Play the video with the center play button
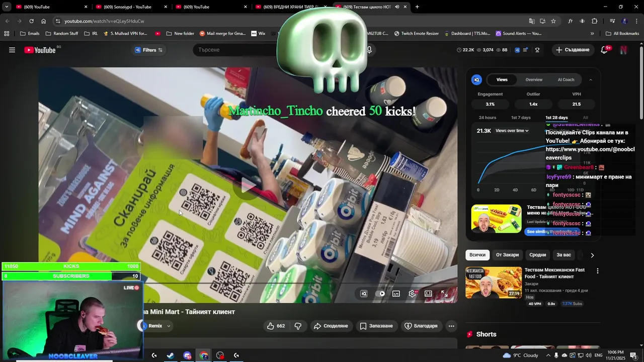644x362 pixels. pos(248,186)
